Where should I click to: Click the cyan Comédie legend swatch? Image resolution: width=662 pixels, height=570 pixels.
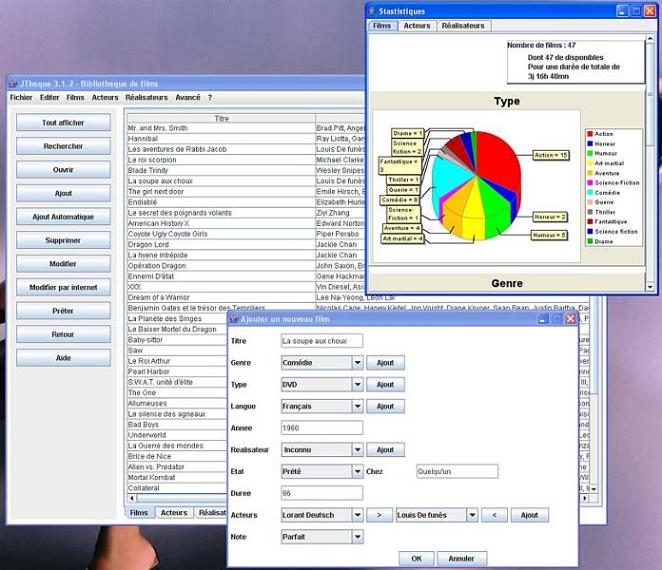pyautogui.click(x=590, y=193)
